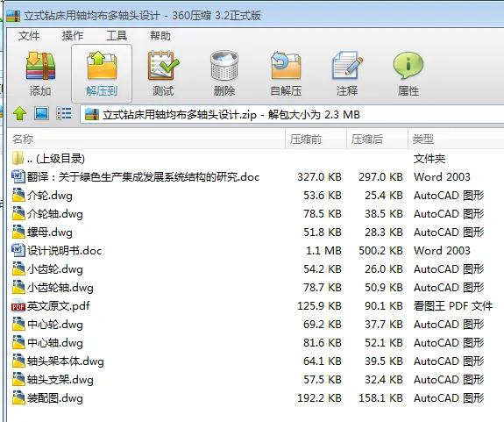The height and width of the screenshot is (422, 504).
Task: Click the zip archive icon in path bar
Action: click(92, 115)
